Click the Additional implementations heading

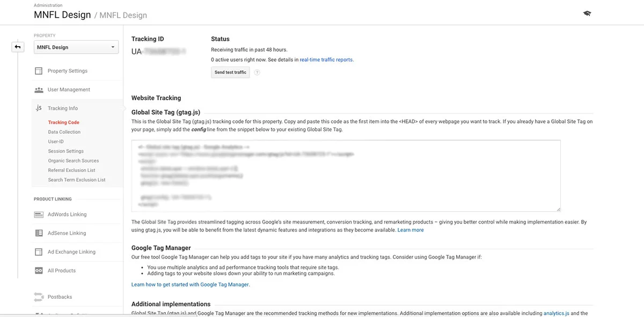click(x=171, y=304)
